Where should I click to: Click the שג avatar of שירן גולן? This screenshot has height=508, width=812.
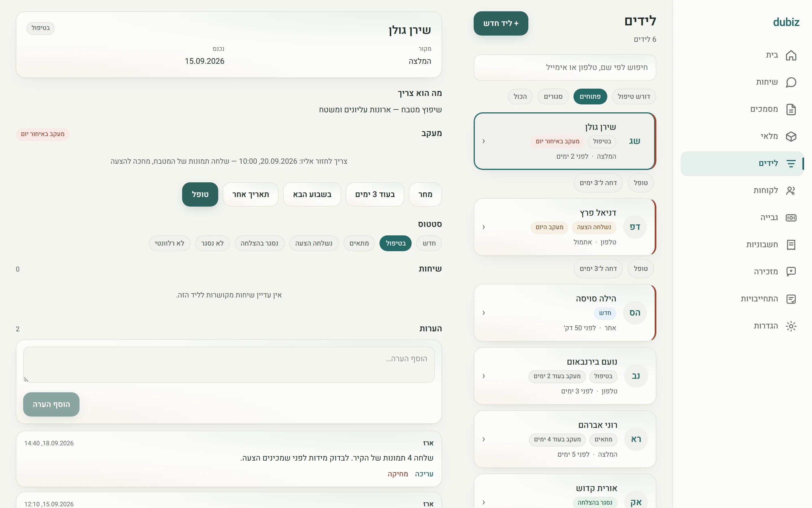point(634,141)
